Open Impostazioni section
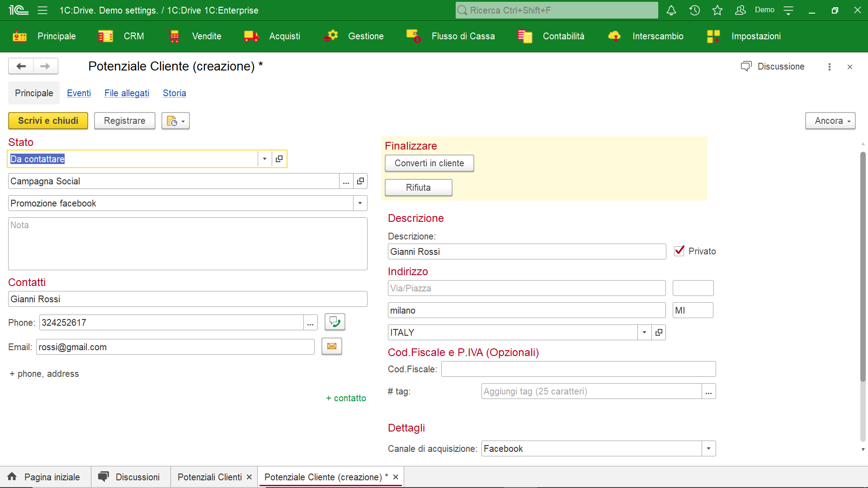868x488 pixels. point(744,36)
